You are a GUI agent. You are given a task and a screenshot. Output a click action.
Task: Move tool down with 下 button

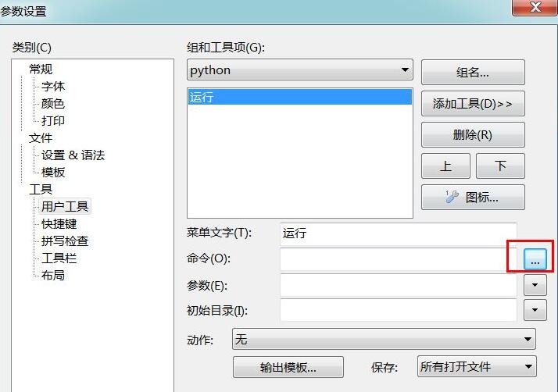click(x=500, y=166)
